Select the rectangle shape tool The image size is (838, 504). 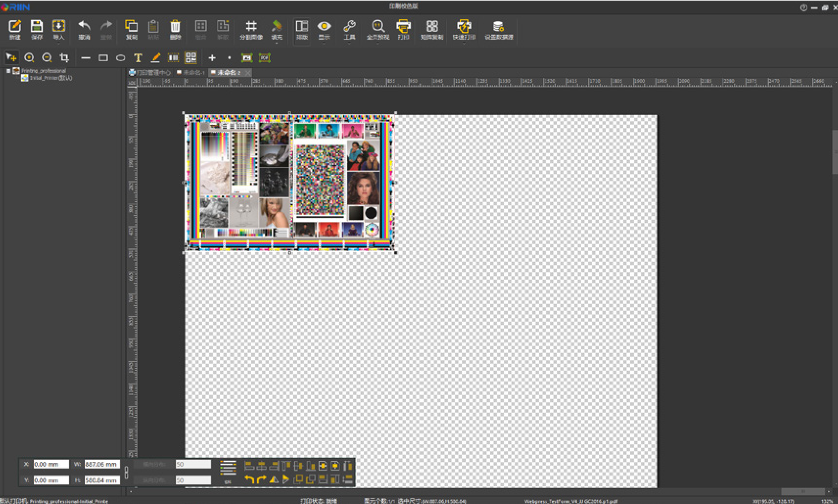click(x=103, y=58)
